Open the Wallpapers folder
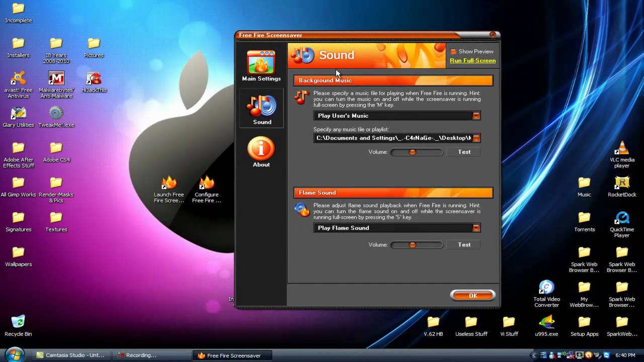Image resolution: width=644 pixels, height=362 pixels. coord(18,255)
